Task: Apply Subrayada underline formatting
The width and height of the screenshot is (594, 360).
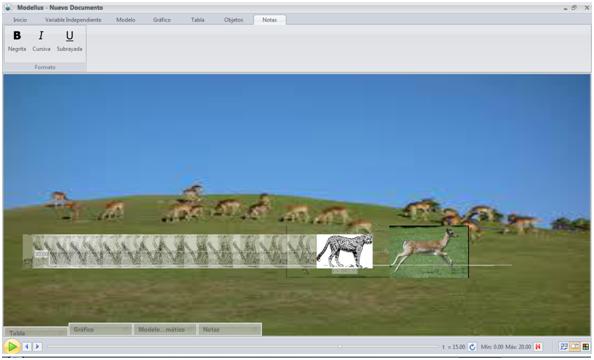Action: point(69,41)
